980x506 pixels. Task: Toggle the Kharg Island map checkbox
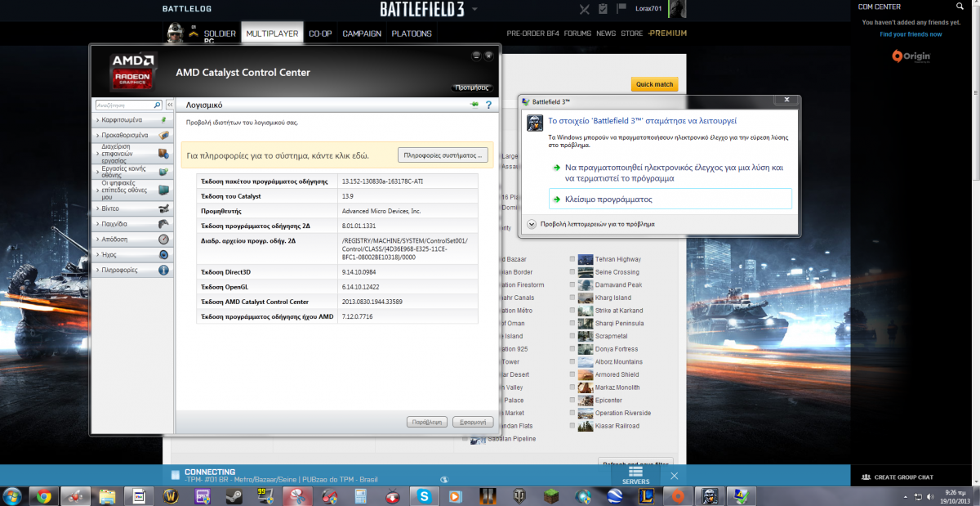(572, 298)
